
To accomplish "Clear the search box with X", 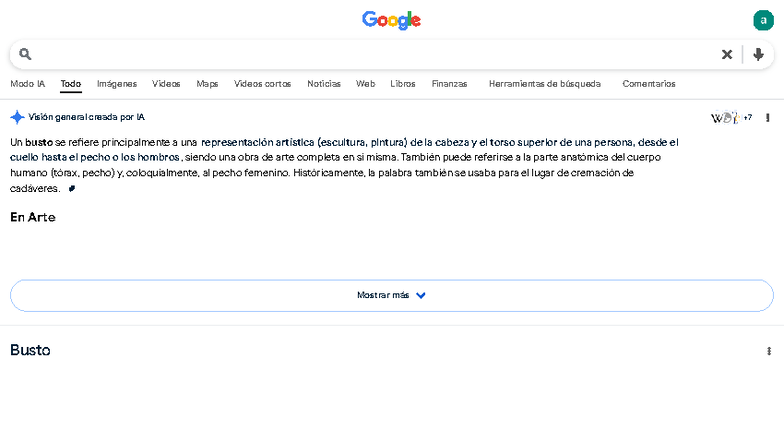I will pyautogui.click(x=727, y=54).
